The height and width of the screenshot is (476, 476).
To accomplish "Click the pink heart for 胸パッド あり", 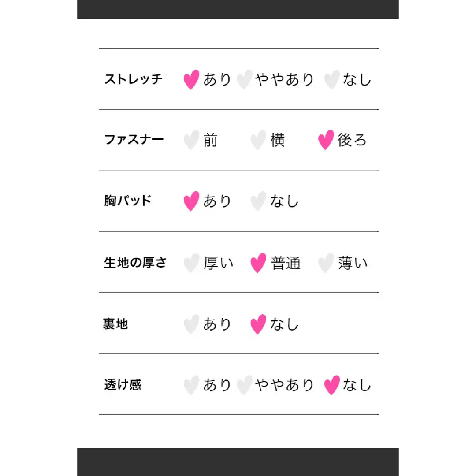I will coord(192,201).
